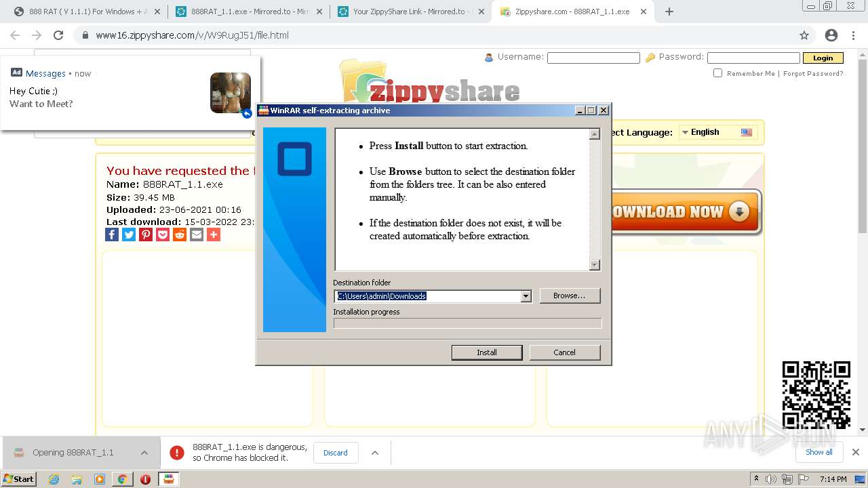Go back in Chrome
This screenshot has width=868, height=488.
(x=15, y=35)
